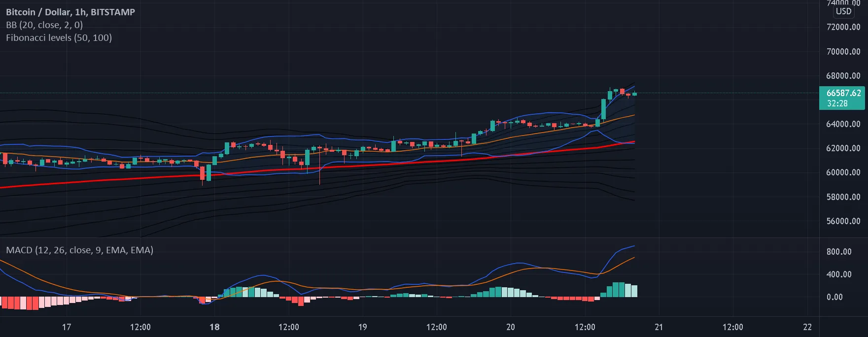Image resolution: width=868 pixels, height=337 pixels.
Task: Click the latest green candle at chart's right edge
Action: pyautogui.click(x=634, y=94)
